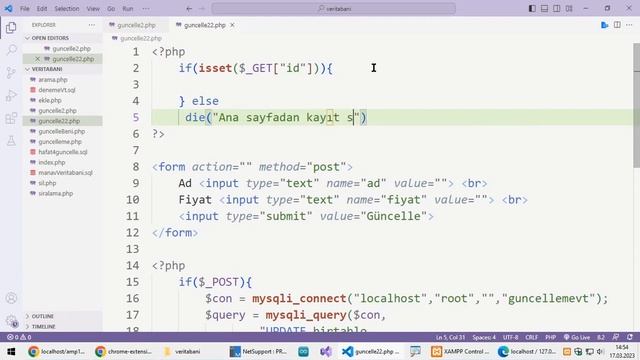640x360 pixels.
Task: Switch to NetSupport taskbar item
Action: (x=258, y=351)
